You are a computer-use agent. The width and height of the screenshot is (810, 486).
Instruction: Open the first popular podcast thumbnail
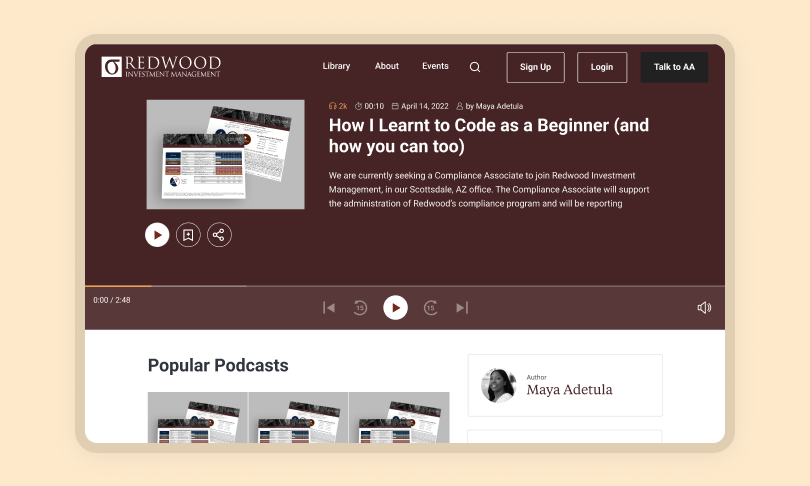(197, 417)
